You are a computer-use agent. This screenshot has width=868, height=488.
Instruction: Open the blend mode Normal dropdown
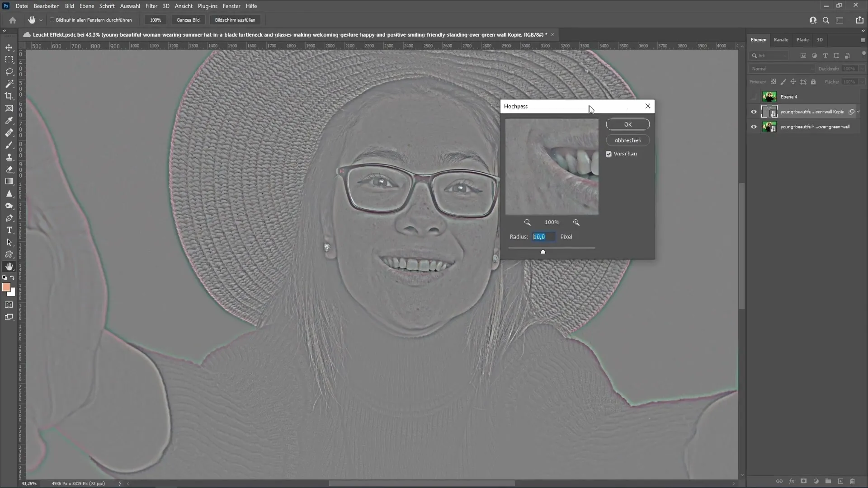(782, 69)
